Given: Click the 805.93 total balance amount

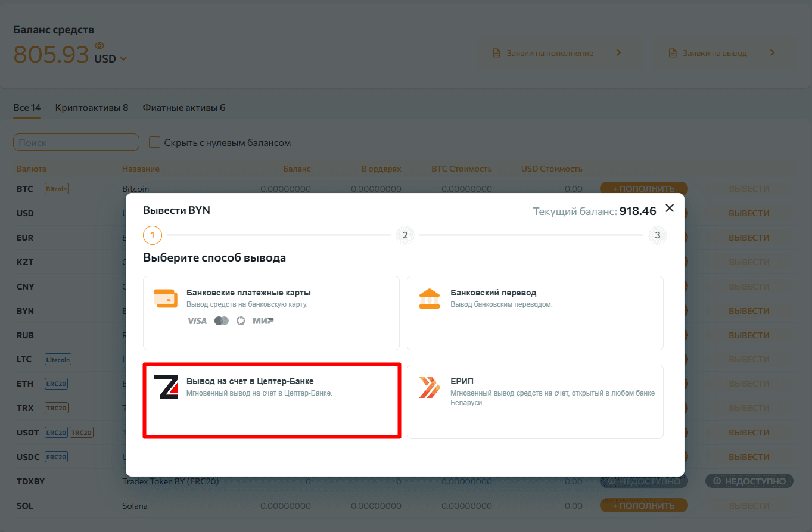Looking at the screenshot, I should tap(51, 55).
